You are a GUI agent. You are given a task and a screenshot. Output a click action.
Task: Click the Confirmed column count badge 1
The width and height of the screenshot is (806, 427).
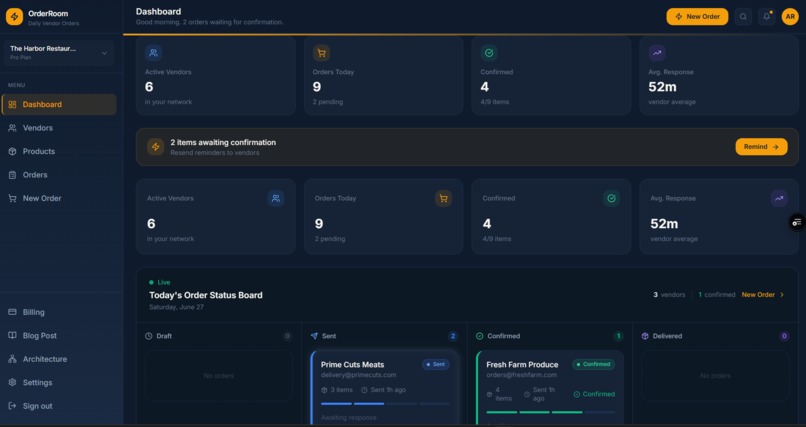(618, 336)
